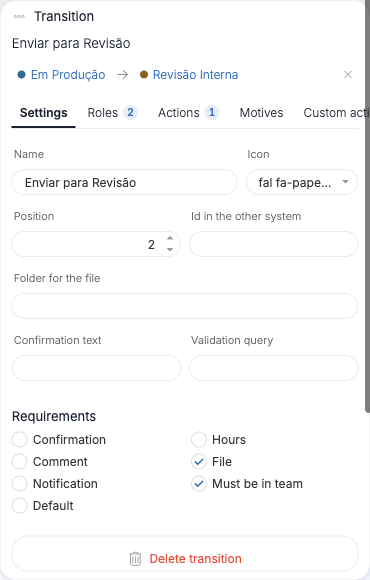The image size is (370, 580).
Task: Increase Position value with the up arrow
Action: [170, 238]
